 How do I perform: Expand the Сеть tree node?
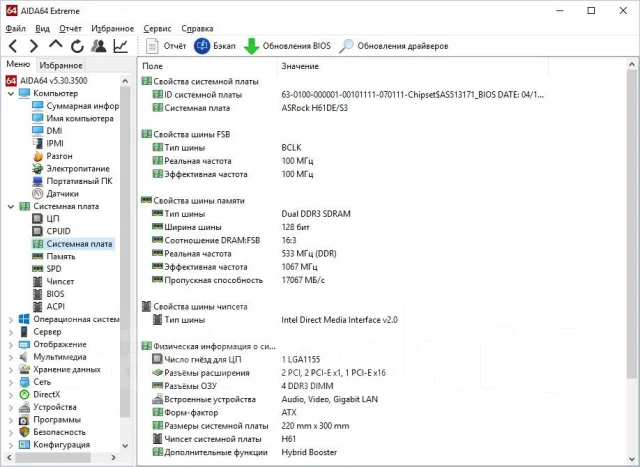[11, 382]
